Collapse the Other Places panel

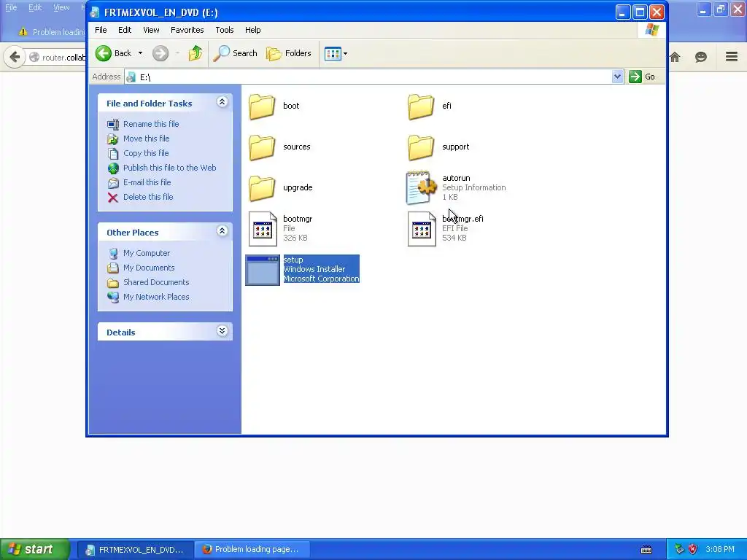[x=222, y=231]
